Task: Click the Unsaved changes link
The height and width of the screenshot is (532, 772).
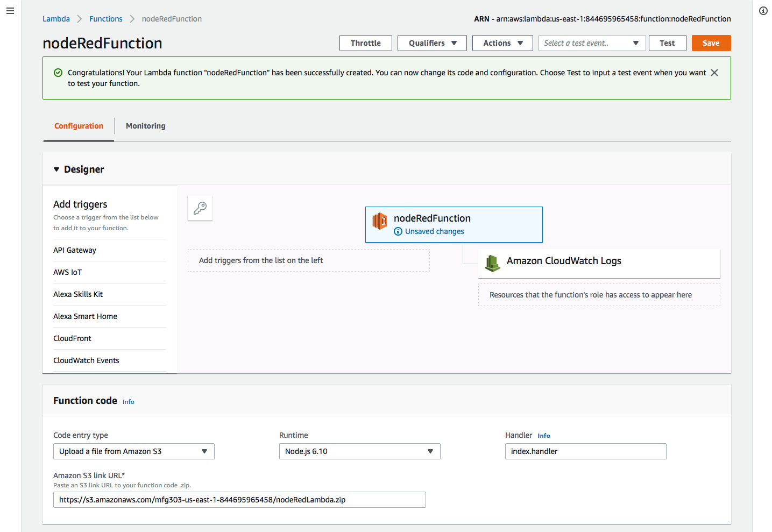Action: [x=435, y=231]
